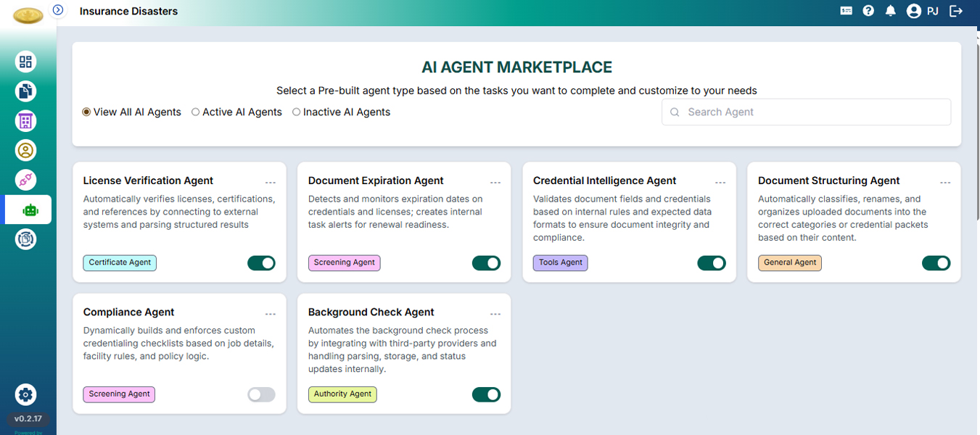The width and height of the screenshot is (980, 435).
Task: Enable the Compliance Agent toggle
Action: (x=261, y=394)
